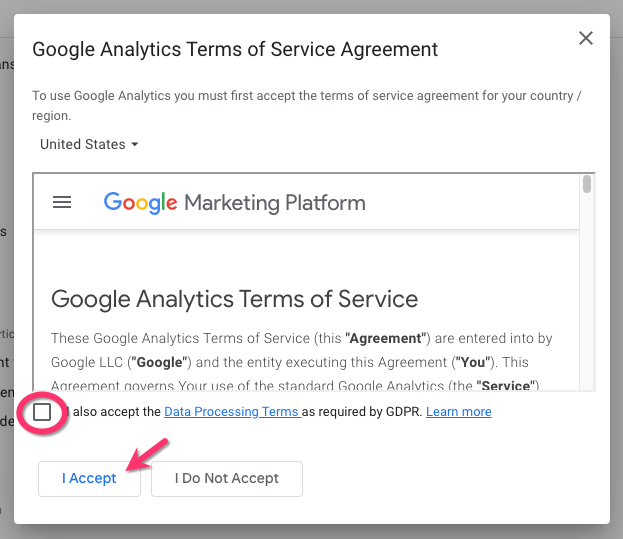Viewport: 623px width, 539px height.
Task: Click the Google logo
Action: point(140,202)
